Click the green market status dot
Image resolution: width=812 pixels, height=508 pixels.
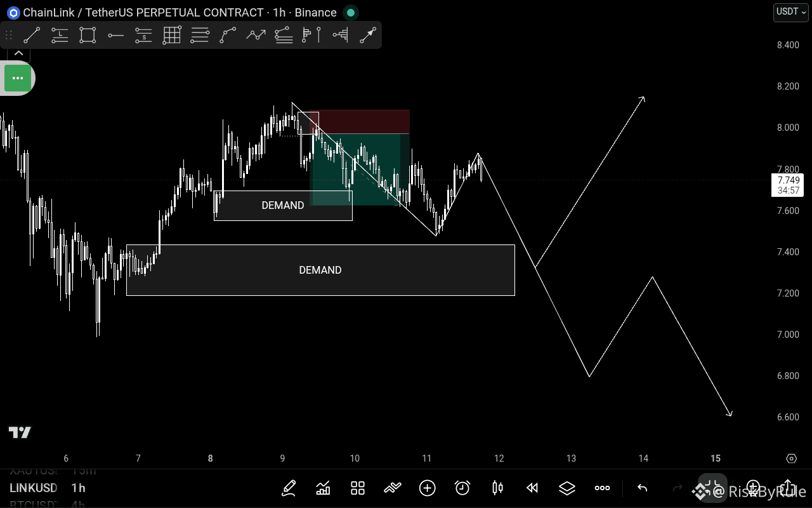(x=350, y=13)
